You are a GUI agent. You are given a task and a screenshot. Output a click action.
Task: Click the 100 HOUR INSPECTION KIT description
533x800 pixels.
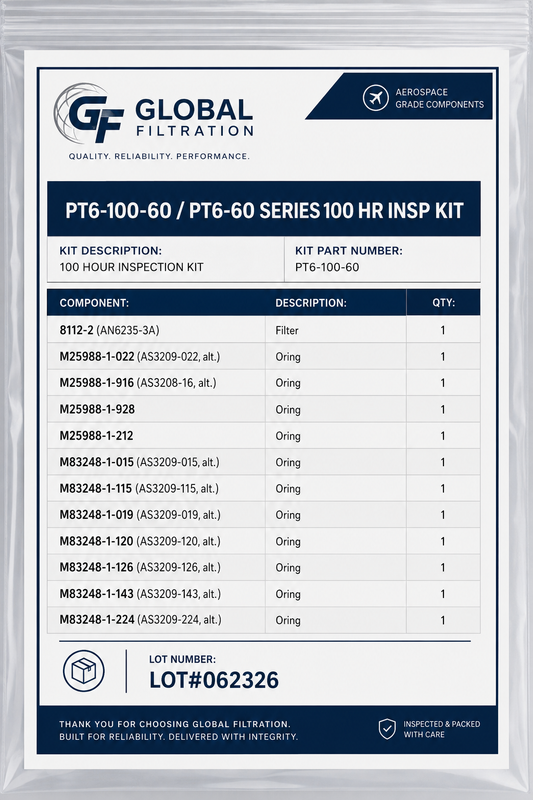[x=132, y=267]
